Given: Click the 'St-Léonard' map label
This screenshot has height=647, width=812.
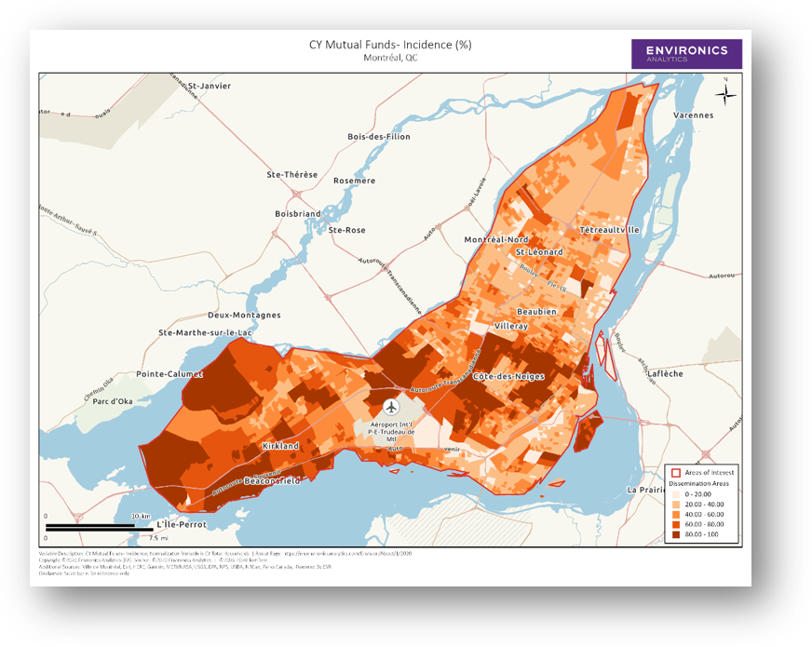Looking at the screenshot, I should coord(539,252).
